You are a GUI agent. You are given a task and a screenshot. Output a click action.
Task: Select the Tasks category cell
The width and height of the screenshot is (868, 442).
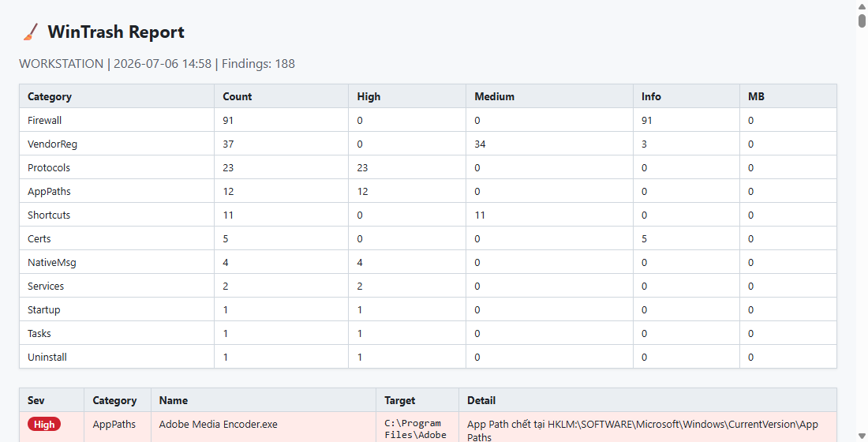117,333
